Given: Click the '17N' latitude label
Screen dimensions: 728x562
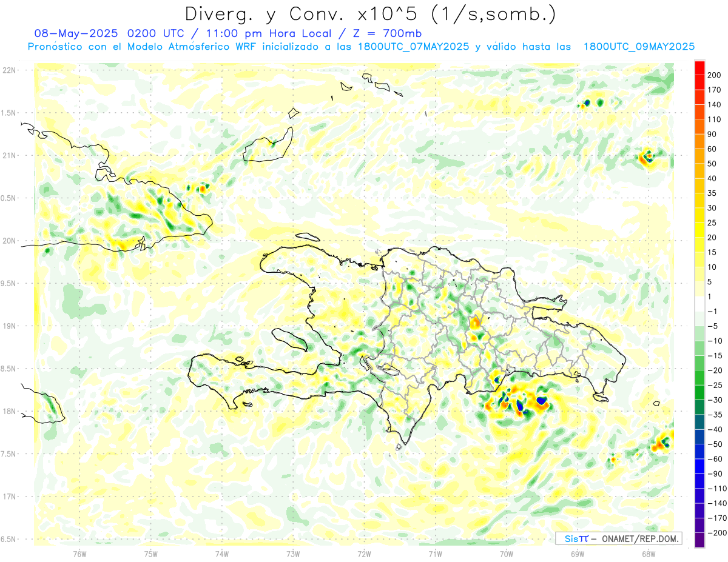Looking at the screenshot, I should pyautogui.click(x=9, y=497).
